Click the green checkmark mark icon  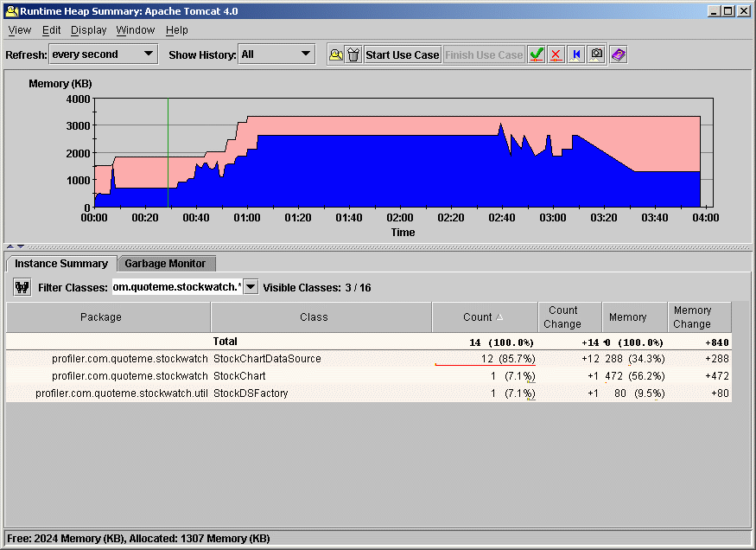click(537, 54)
